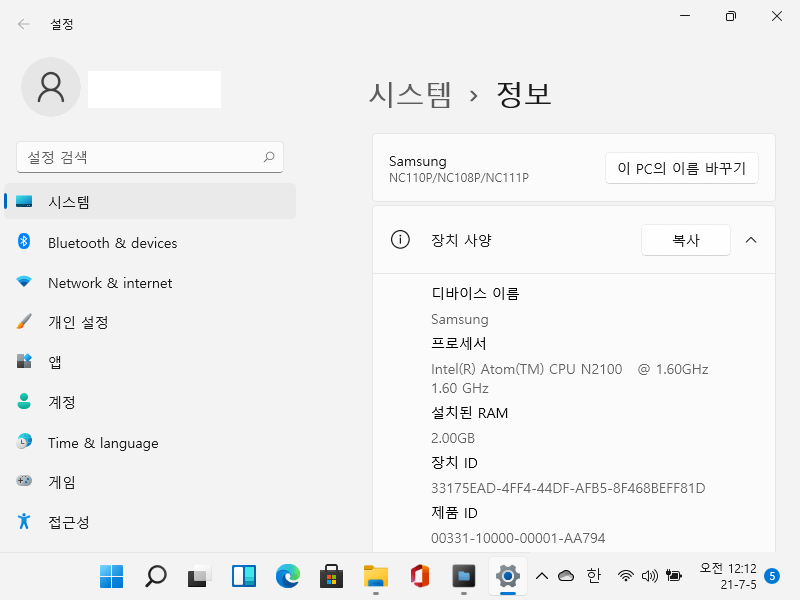This screenshot has width=800, height=600.
Task: Open 게임 settings category
Action: point(150,482)
